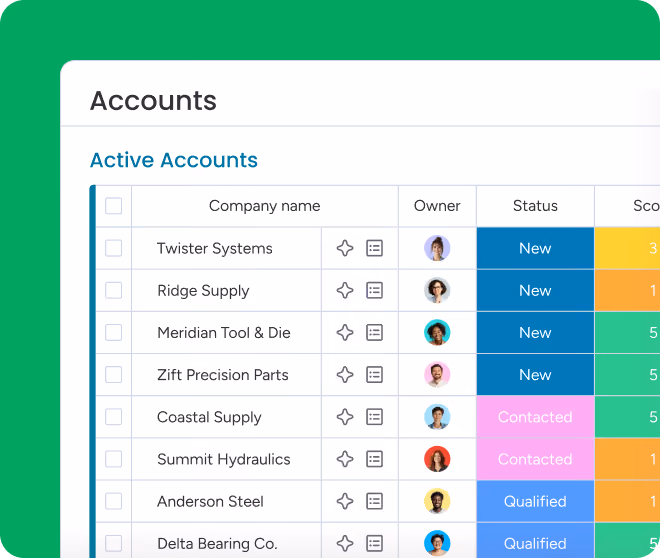The height and width of the screenshot is (558, 660).
Task: Click the sparkle icon for Coastal Supply
Action: 345,417
